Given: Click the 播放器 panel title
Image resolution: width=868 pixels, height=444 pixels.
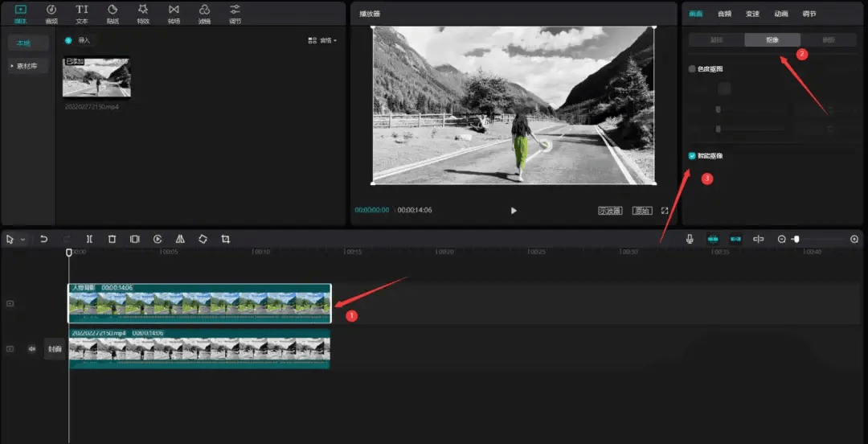Looking at the screenshot, I should (370, 14).
